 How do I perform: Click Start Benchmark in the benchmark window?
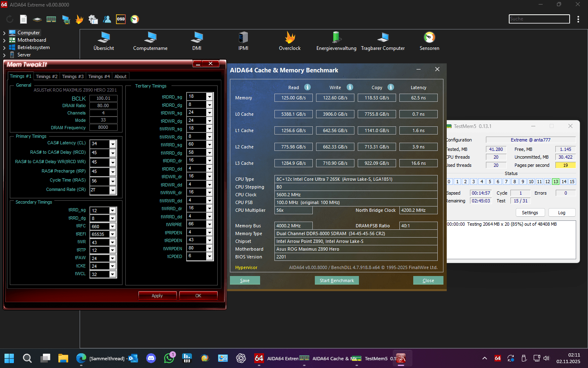[x=336, y=280]
